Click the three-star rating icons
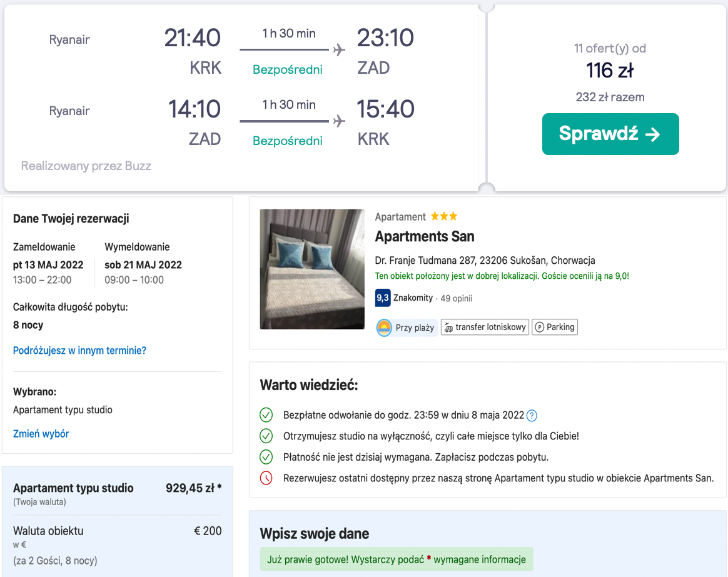Image resolution: width=728 pixels, height=577 pixels. click(x=443, y=216)
